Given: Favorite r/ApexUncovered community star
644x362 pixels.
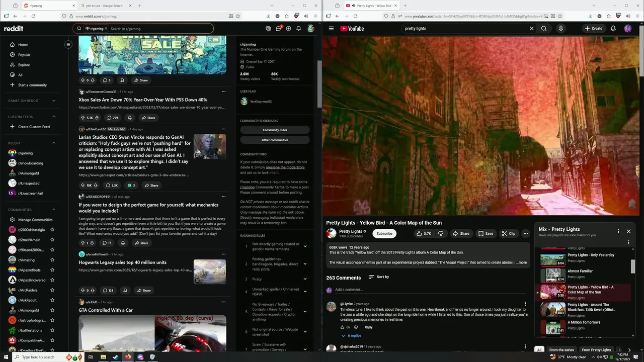Looking at the screenshot, I should point(52,280).
